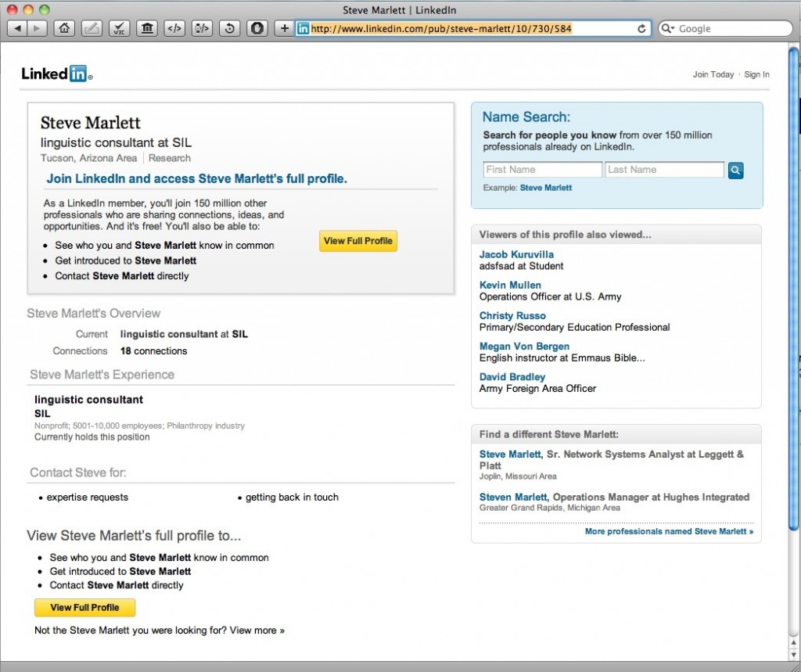Click the Last Name input field
801x672 pixels.
click(x=664, y=170)
